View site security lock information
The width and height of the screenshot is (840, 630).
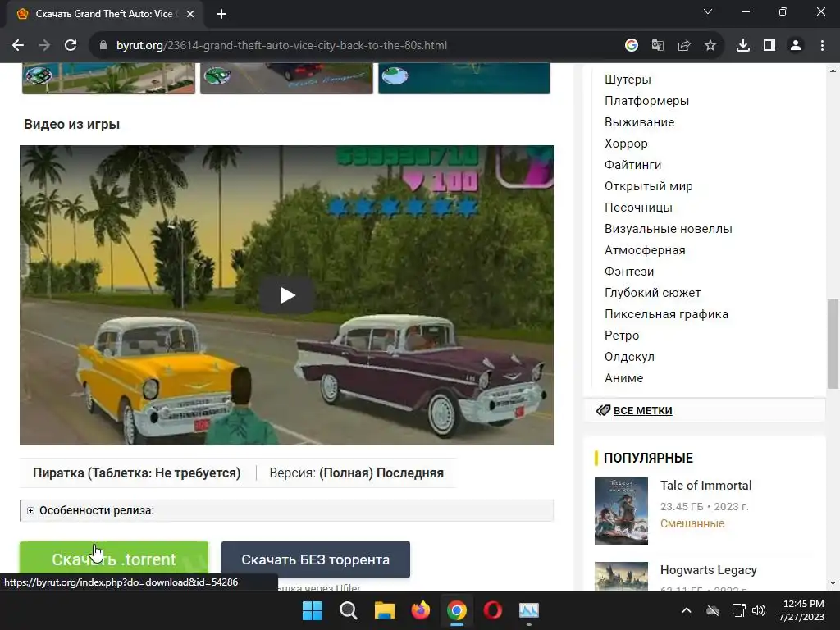103,46
